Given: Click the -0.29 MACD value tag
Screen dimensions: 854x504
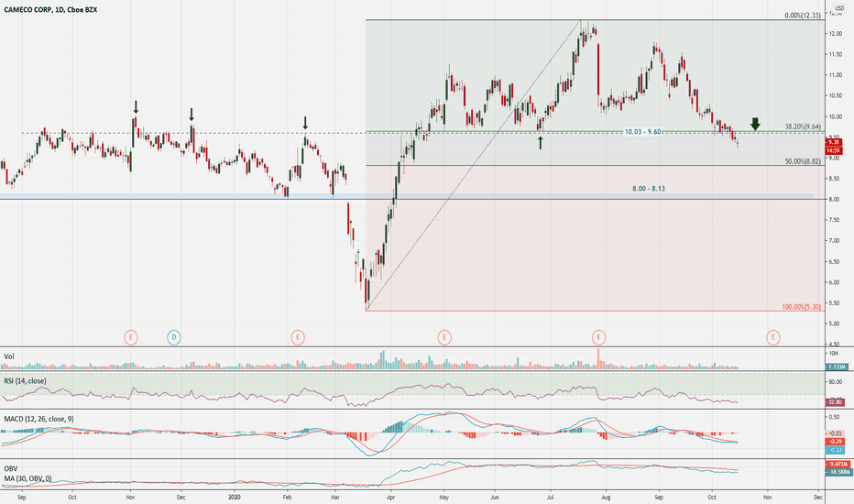Looking at the screenshot, I should coord(837,442).
